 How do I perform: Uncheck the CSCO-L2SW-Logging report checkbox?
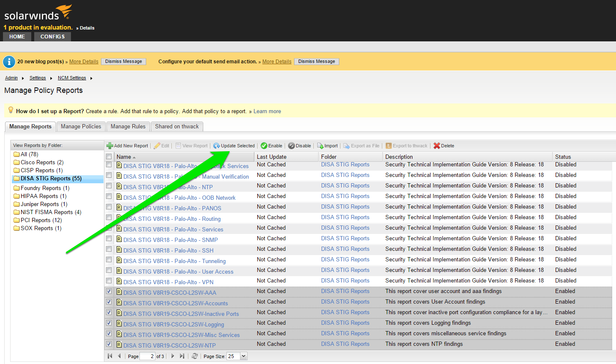click(109, 323)
